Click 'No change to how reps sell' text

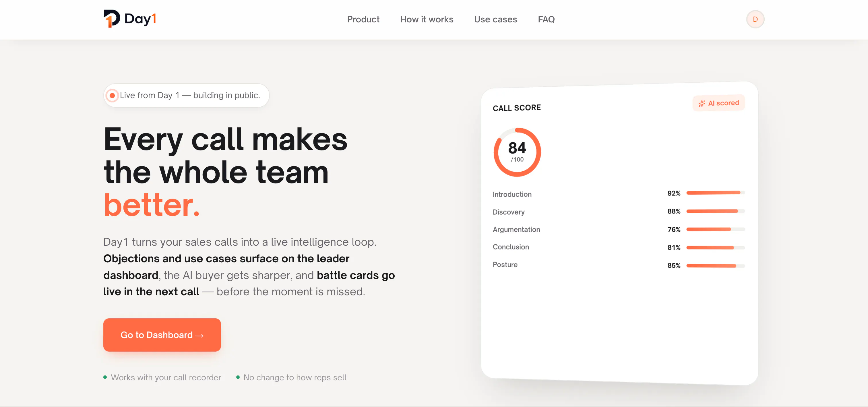(x=295, y=377)
